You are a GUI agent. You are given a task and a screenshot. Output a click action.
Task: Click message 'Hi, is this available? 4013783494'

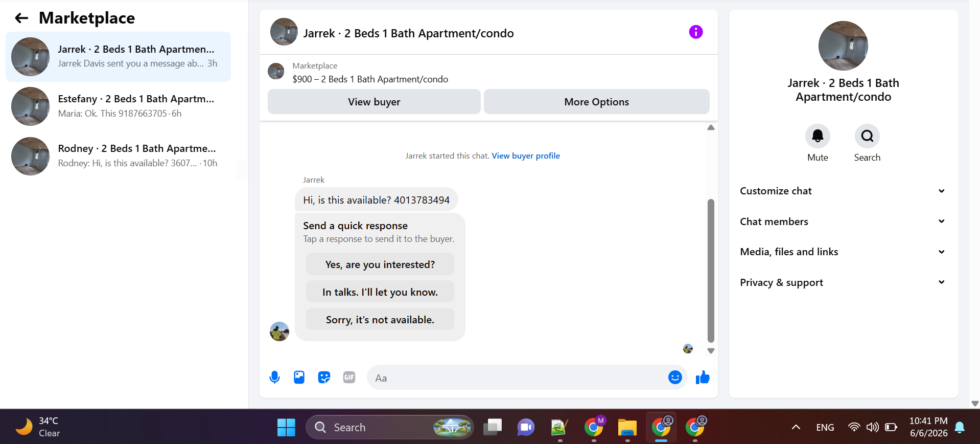pyautogui.click(x=376, y=200)
